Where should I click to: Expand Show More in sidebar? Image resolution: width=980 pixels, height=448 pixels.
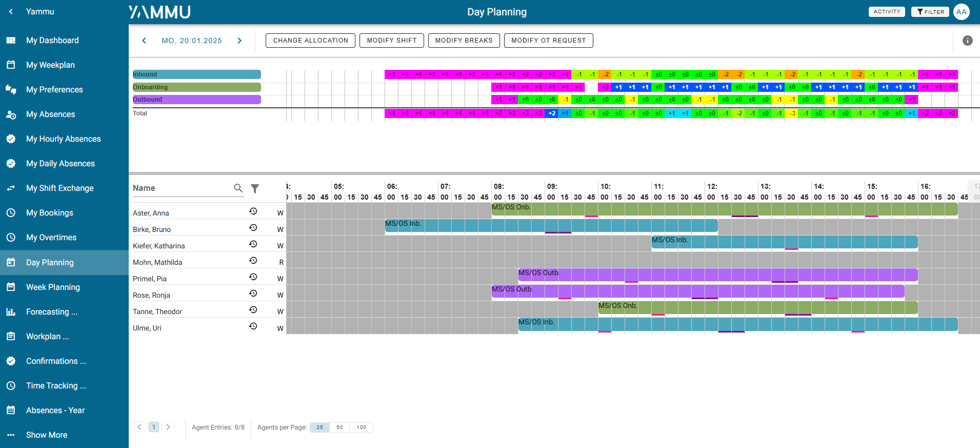point(47,435)
